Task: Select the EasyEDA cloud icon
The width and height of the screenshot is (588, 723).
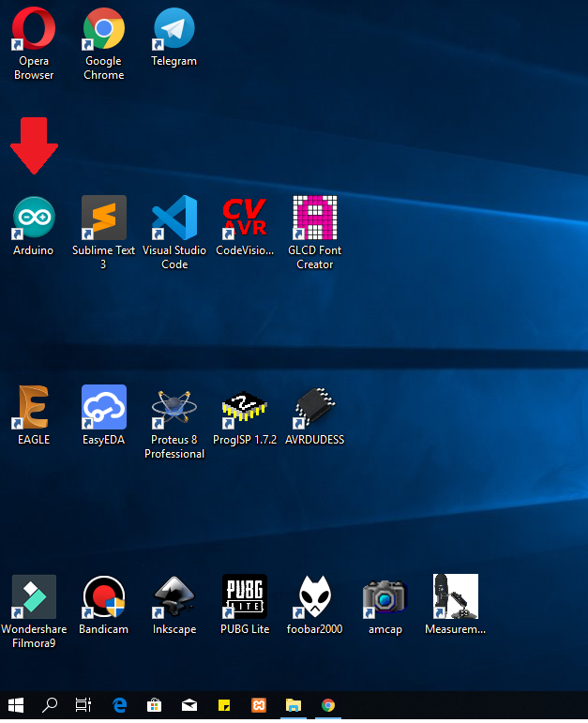Action: 104,407
